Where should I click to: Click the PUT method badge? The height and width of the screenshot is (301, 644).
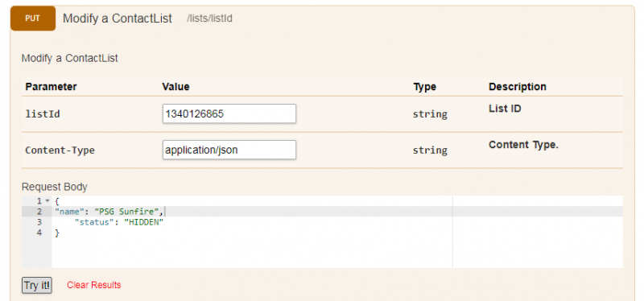coord(33,19)
